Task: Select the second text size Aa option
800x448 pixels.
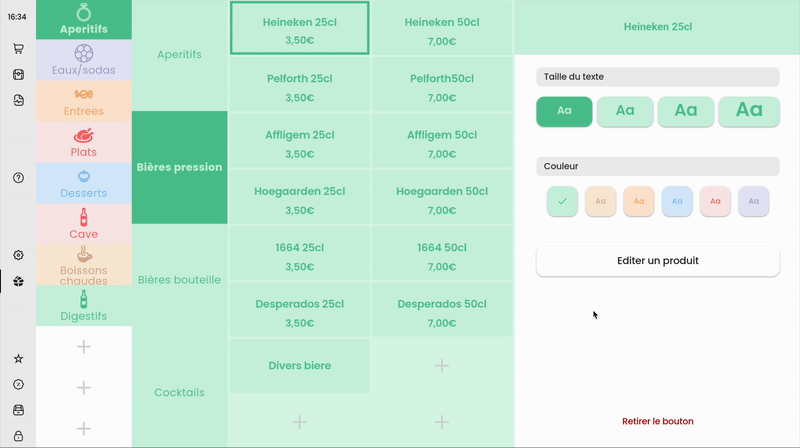Action: pos(625,111)
